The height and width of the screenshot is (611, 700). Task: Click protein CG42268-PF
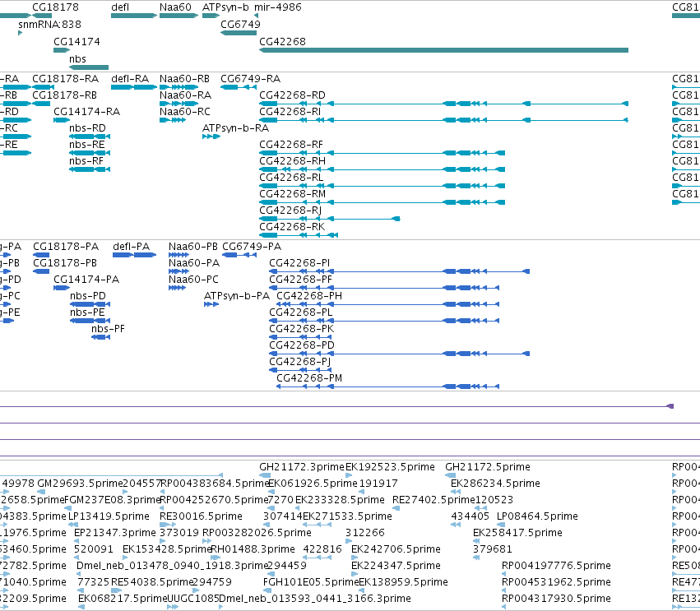tap(384, 288)
